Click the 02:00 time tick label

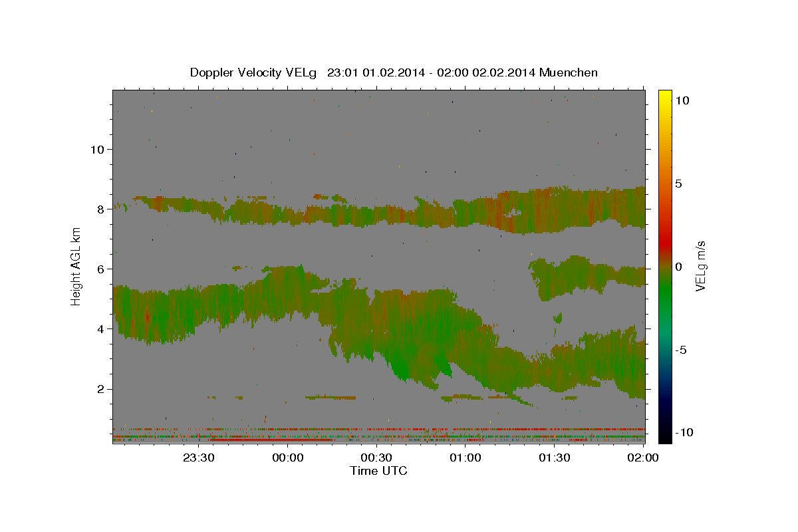click(x=643, y=458)
